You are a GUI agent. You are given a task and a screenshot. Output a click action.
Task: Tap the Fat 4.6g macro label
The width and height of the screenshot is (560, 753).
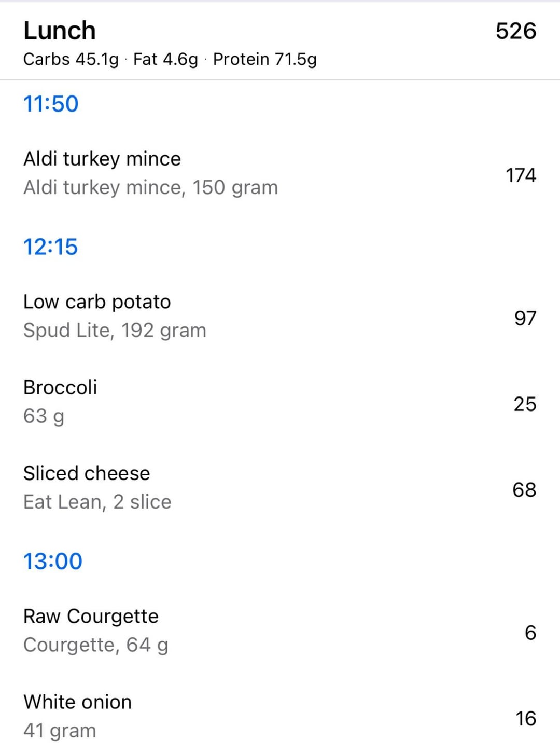(165, 60)
